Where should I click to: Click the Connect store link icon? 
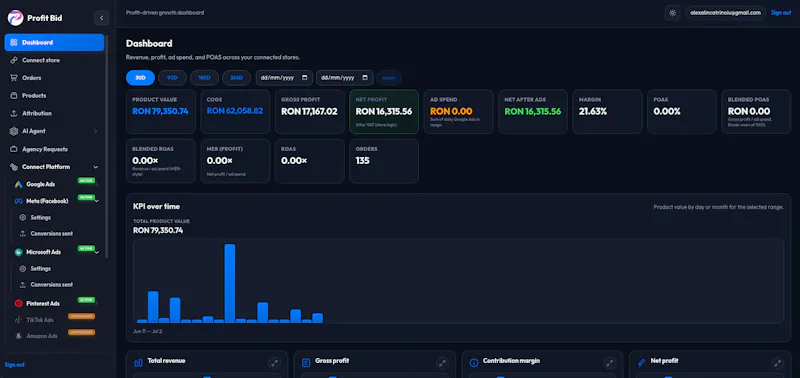pyautogui.click(x=14, y=60)
